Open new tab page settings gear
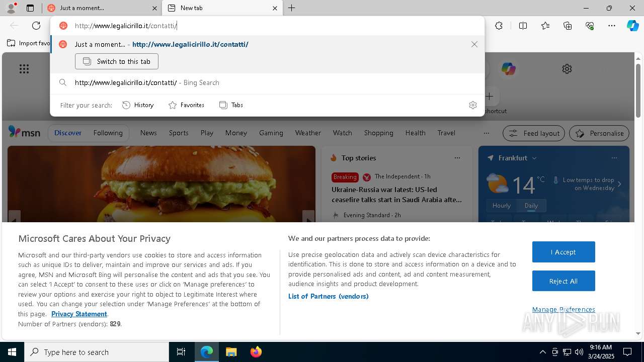 click(567, 69)
